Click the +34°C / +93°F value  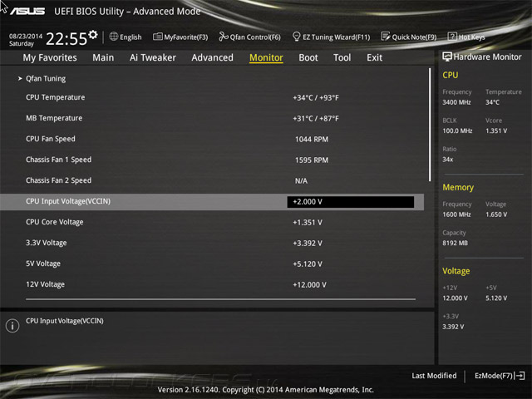click(x=316, y=98)
